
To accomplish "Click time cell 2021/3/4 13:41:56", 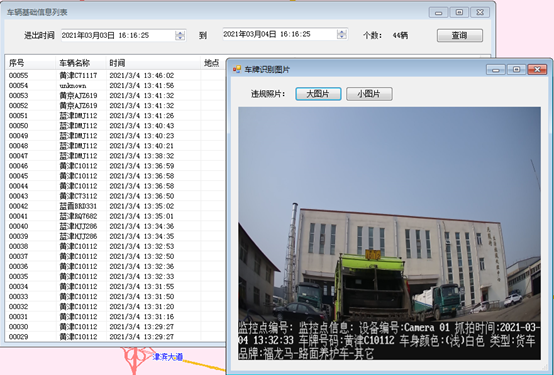I will coord(142,86).
